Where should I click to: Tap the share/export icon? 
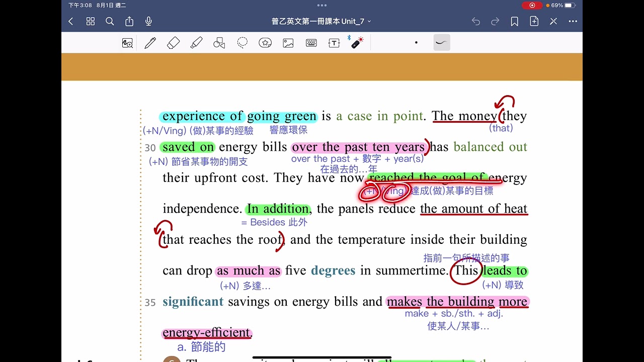pos(129,21)
